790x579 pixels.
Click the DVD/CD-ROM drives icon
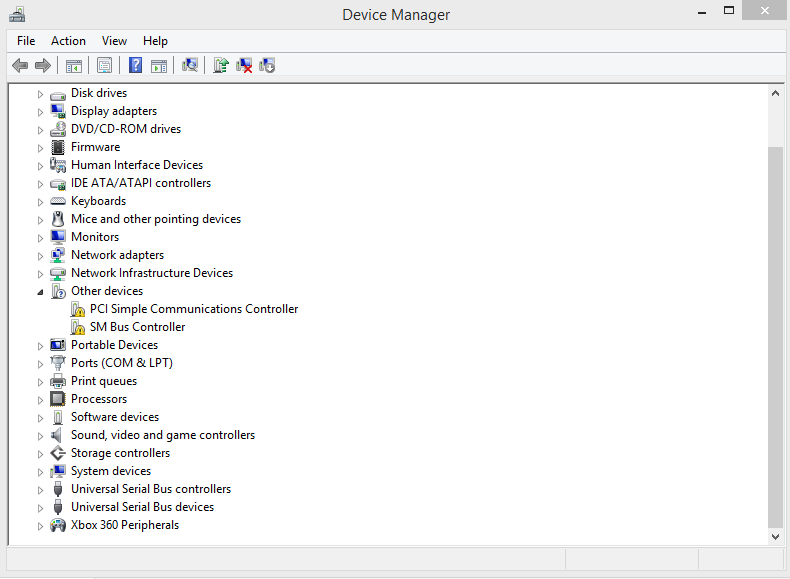(x=58, y=129)
